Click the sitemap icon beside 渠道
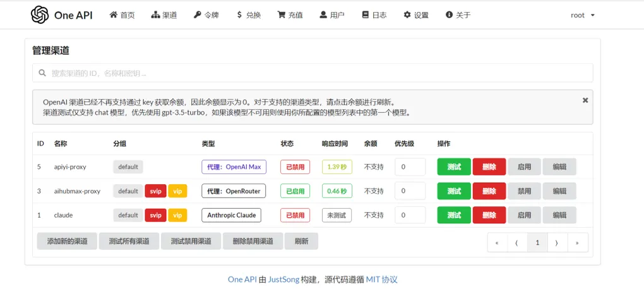Viewport: 644px width, 294px height. 155,15
